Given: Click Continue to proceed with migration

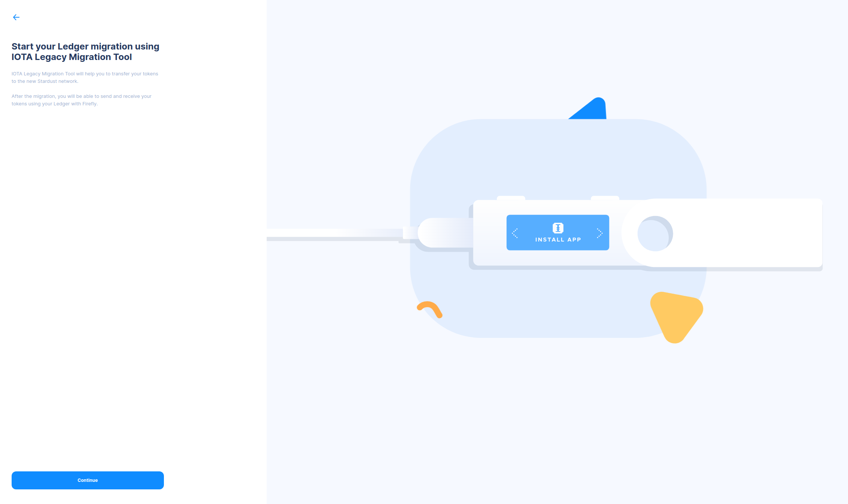Looking at the screenshot, I should click(x=88, y=480).
